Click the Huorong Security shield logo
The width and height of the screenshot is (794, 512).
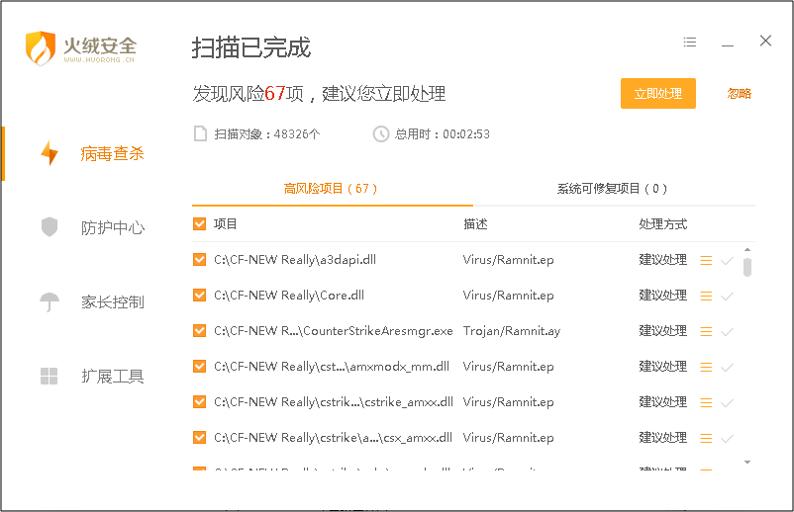coord(40,48)
